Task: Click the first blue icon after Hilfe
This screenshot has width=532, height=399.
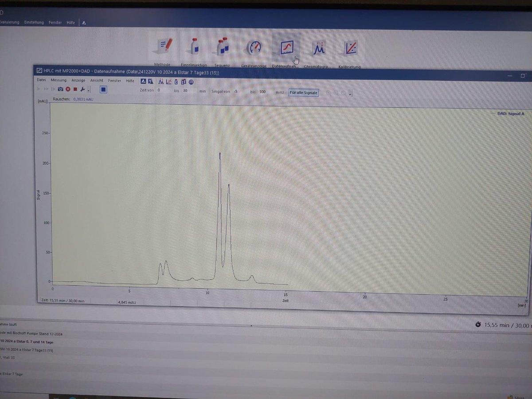Action: click(143, 81)
